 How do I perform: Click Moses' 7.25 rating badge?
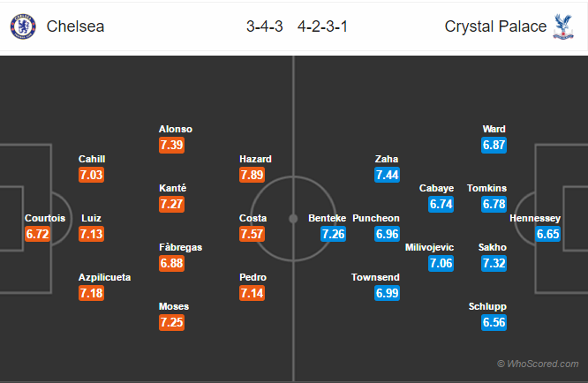pos(172,322)
